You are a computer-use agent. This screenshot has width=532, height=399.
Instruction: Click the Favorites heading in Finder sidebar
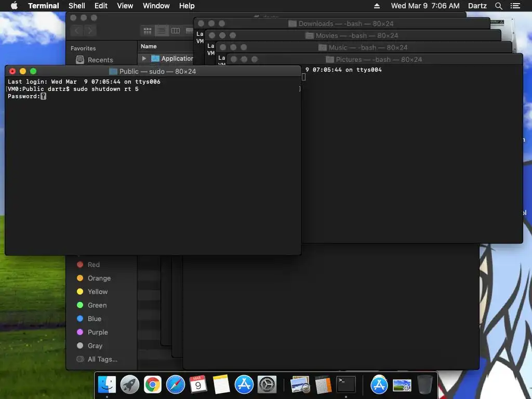(83, 48)
